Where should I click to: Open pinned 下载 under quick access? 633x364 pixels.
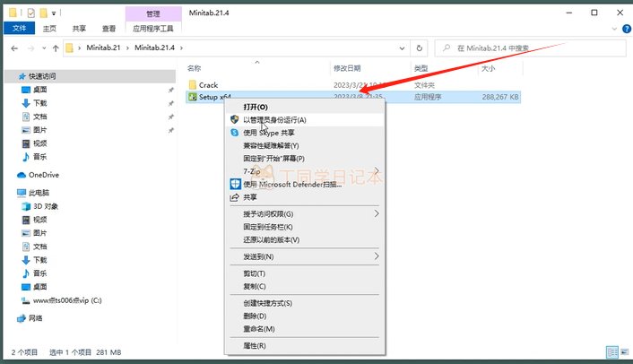click(39, 103)
